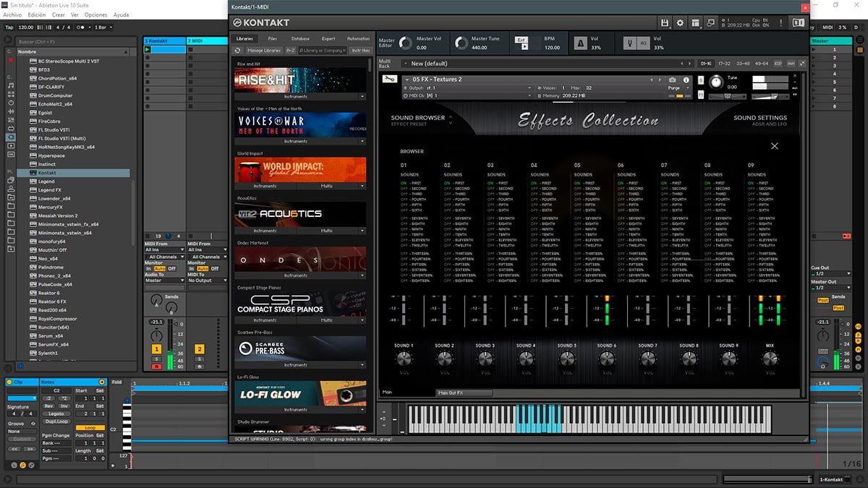
Task: Click the Tap tempo button
Action: click(9, 27)
